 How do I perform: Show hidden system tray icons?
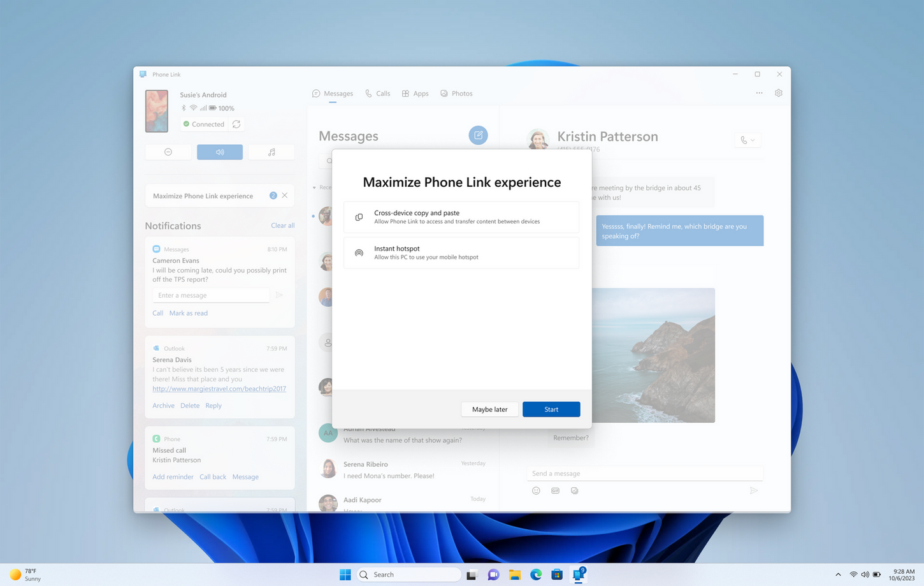[838, 575]
